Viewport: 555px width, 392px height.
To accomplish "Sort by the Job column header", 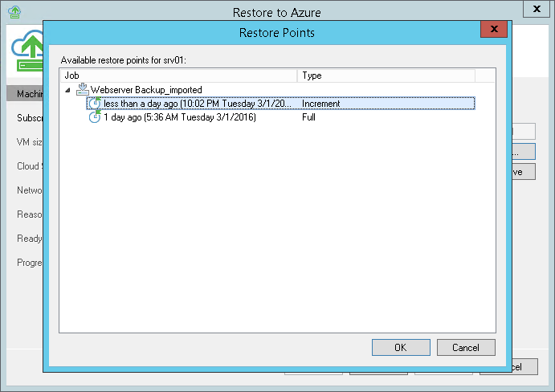I will click(x=179, y=76).
